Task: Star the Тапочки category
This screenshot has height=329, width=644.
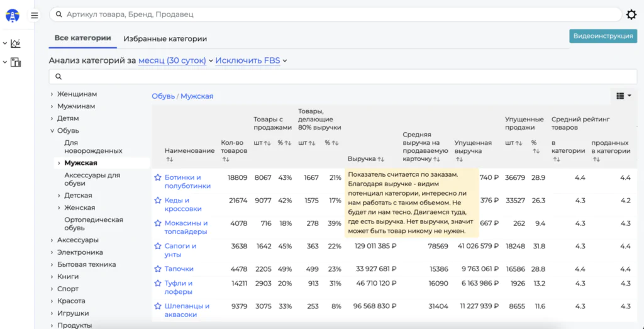Action: 158,269
